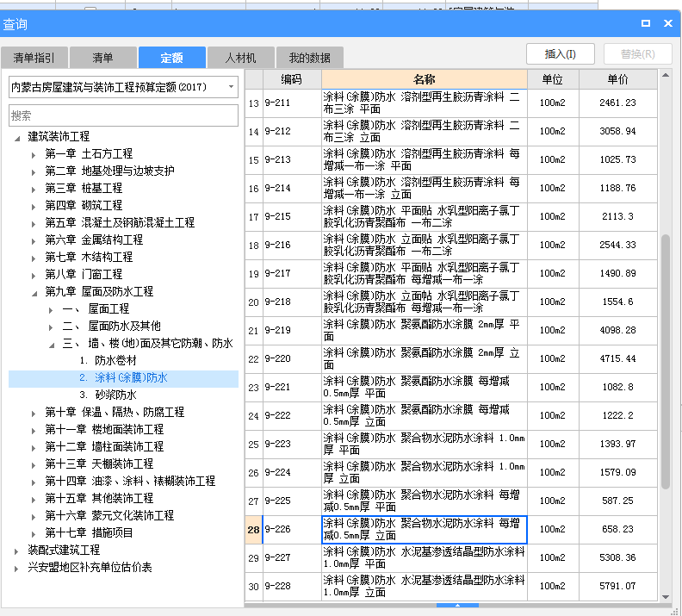
Task: Click the bottom panel expand handle
Action: point(457,605)
